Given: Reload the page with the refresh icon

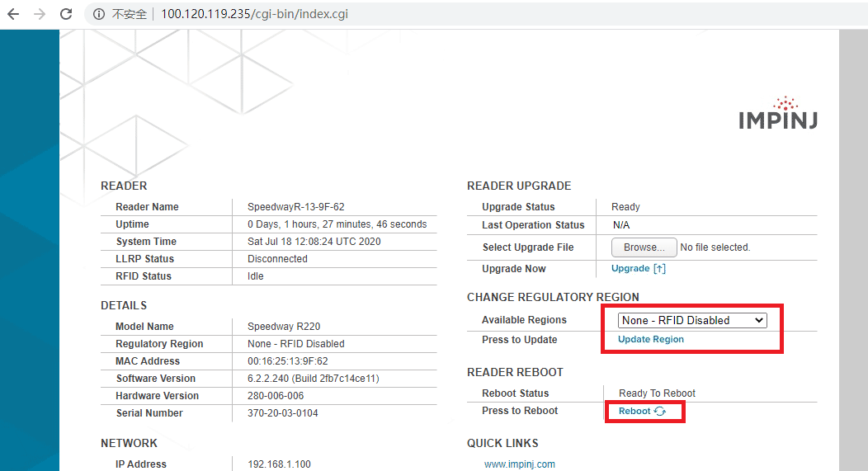Looking at the screenshot, I should click(x=65, y=14).
